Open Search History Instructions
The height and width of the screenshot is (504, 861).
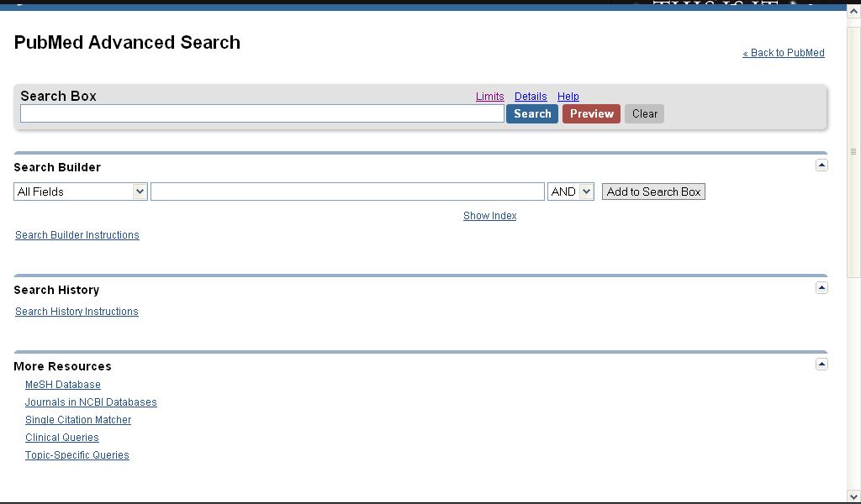coord(77,312)
